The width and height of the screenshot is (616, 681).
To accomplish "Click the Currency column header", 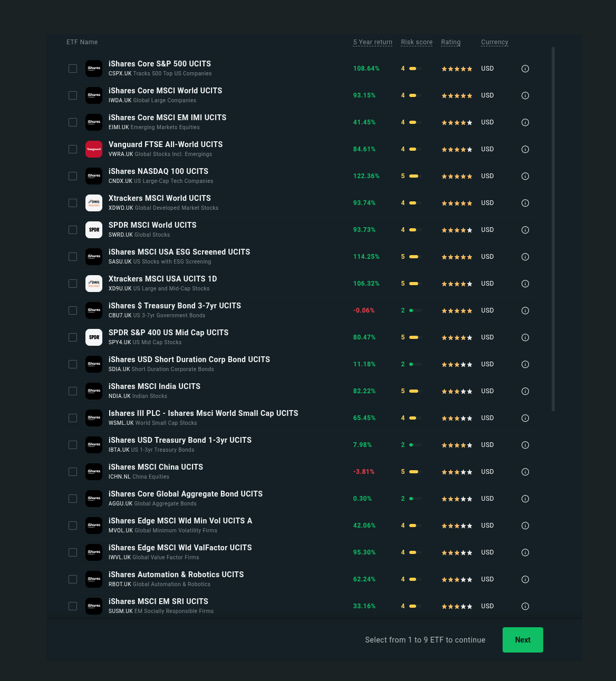I will point(495,42).
